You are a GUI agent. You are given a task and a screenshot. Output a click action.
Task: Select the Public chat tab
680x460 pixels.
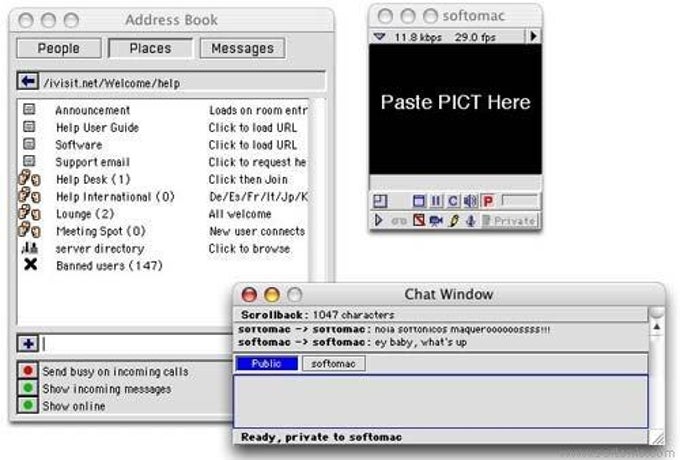[267, 363]
